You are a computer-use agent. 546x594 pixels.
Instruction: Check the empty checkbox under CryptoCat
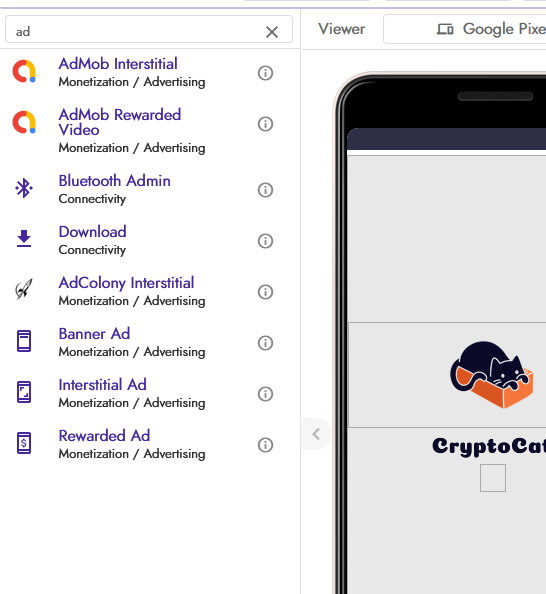point(493,478)
